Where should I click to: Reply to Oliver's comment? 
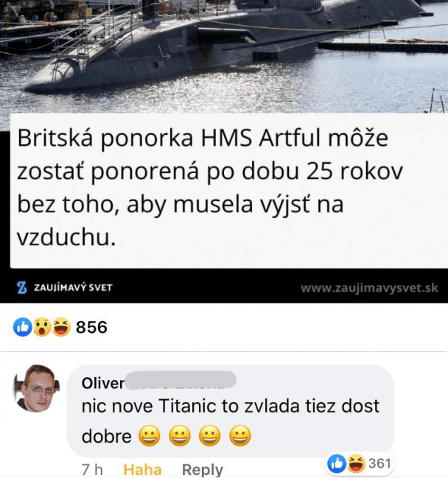203,470
